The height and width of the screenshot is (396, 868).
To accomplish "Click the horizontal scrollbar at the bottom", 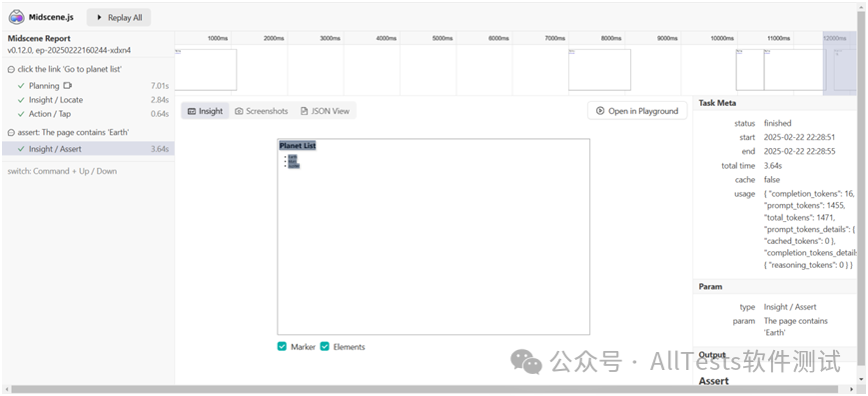I will [425, 389].
